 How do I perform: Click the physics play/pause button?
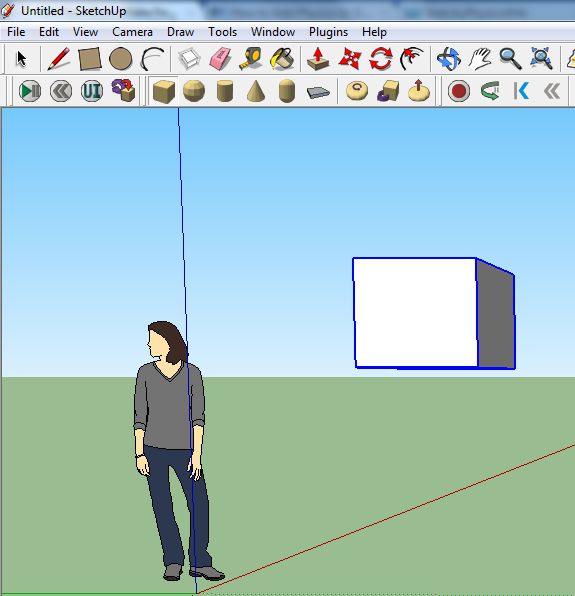(x=30, y=91)
